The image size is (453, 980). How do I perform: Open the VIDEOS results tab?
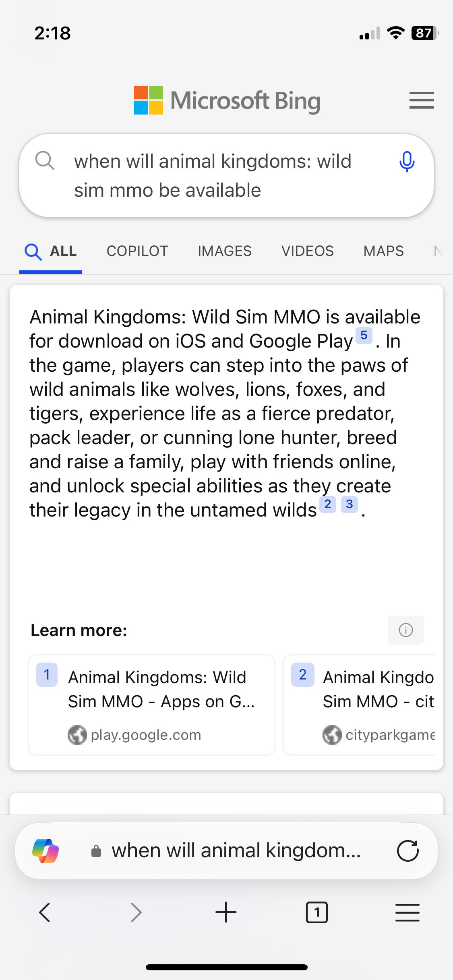coord(307,251)
